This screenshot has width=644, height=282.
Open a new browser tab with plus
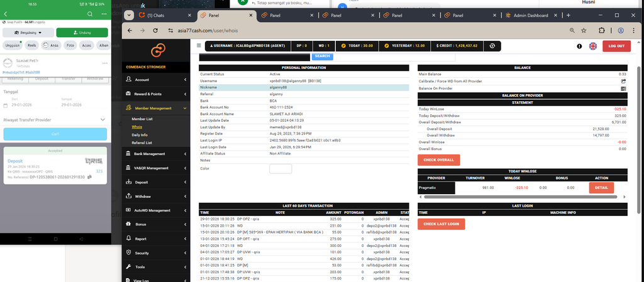(x=569, y=15)
